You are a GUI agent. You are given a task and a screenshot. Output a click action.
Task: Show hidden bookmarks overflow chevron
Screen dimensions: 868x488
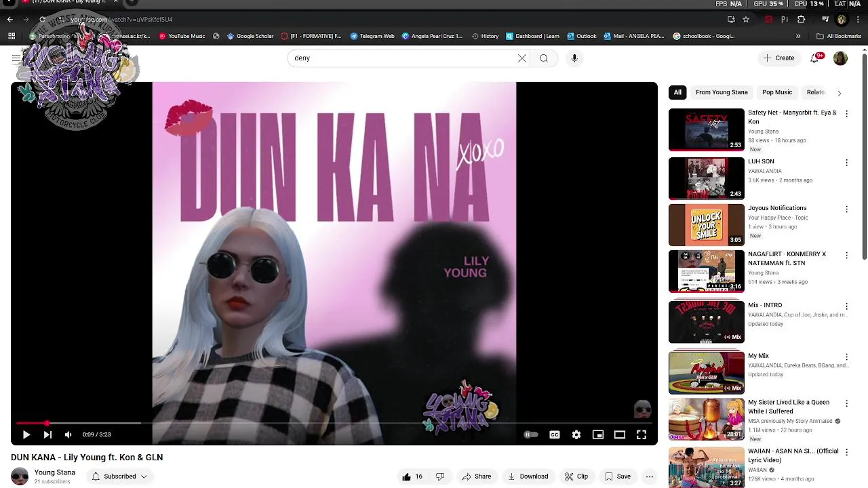tap(798, 36)
